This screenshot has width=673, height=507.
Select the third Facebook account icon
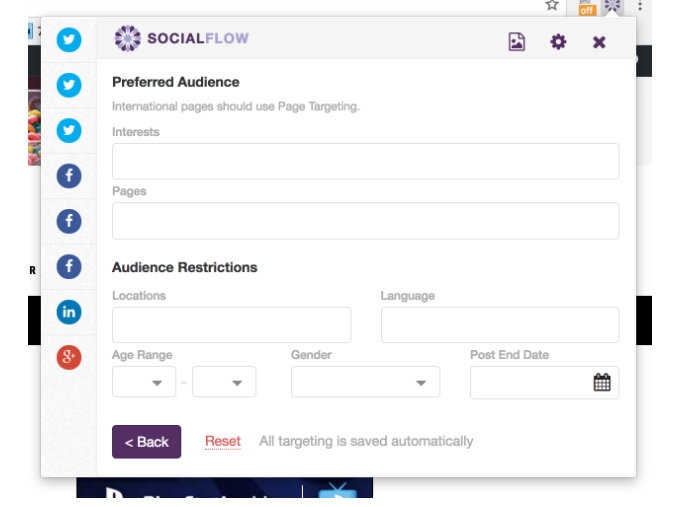[x=69, y=267]
